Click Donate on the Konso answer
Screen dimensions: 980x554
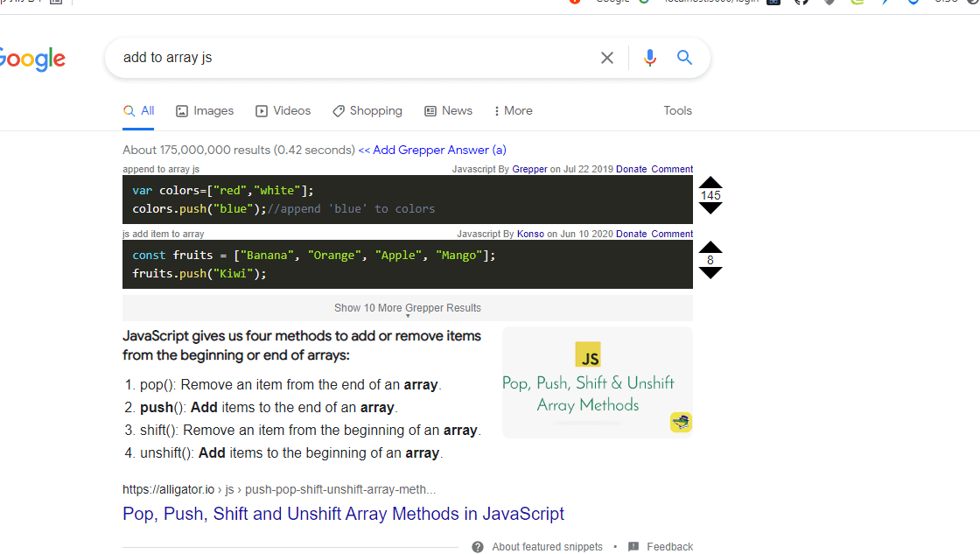(631, 234)
